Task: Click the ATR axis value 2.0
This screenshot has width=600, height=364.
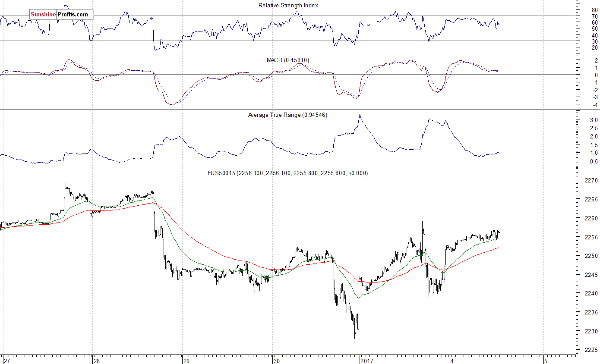Action: (x=594, y=137)
